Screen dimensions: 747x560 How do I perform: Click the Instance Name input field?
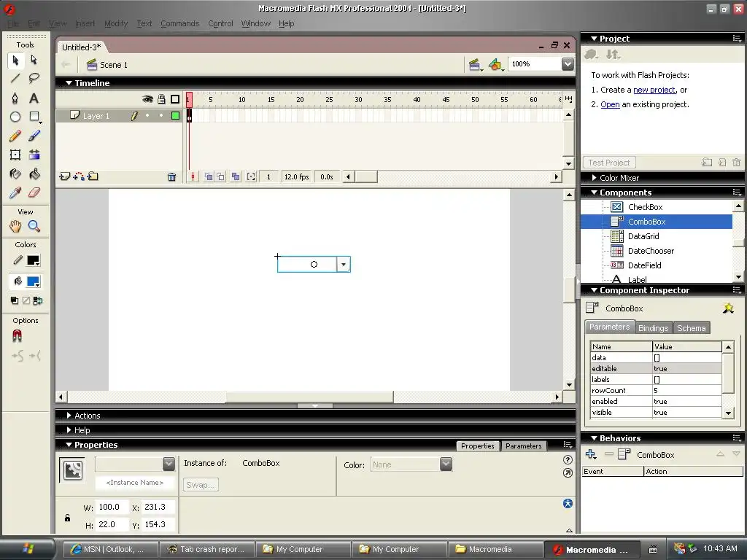135,483
